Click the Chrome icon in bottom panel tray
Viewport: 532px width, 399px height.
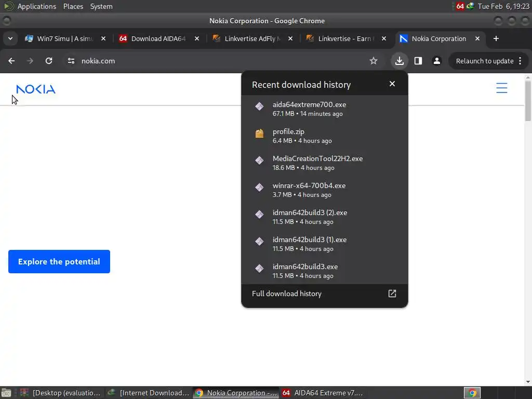472,393
